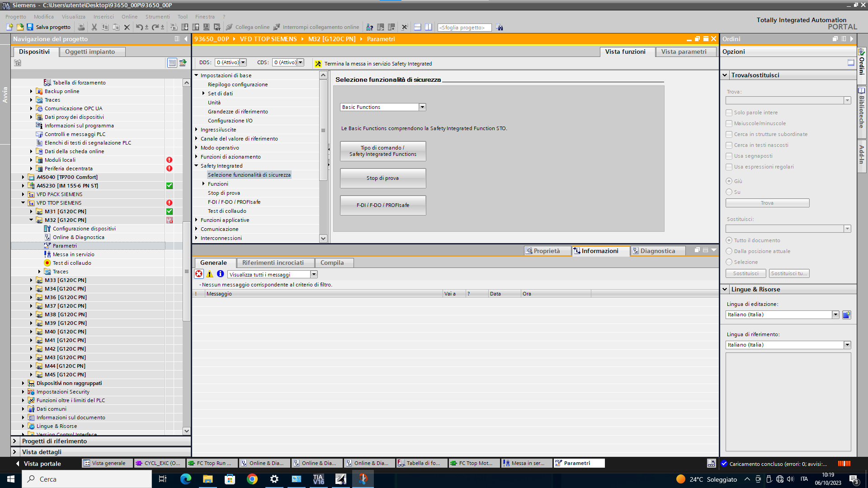Expand the M33 [G120C PN] device node
This screenshot has width=868, height=488.
click(31, 280)
